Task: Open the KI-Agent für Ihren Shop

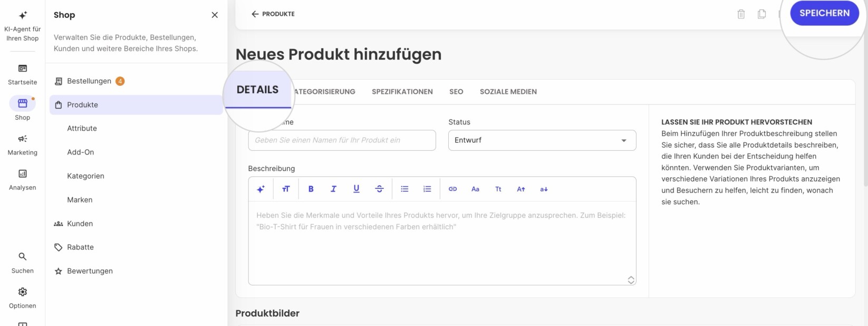Action: pyautogui.click(x=22, y=25)
